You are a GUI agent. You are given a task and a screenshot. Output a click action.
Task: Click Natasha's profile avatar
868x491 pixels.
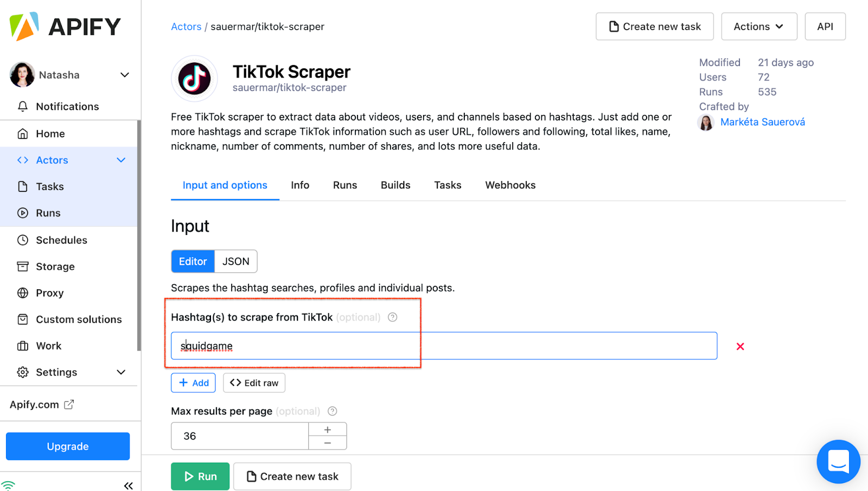pyautogui.click(x=22, y=75)
